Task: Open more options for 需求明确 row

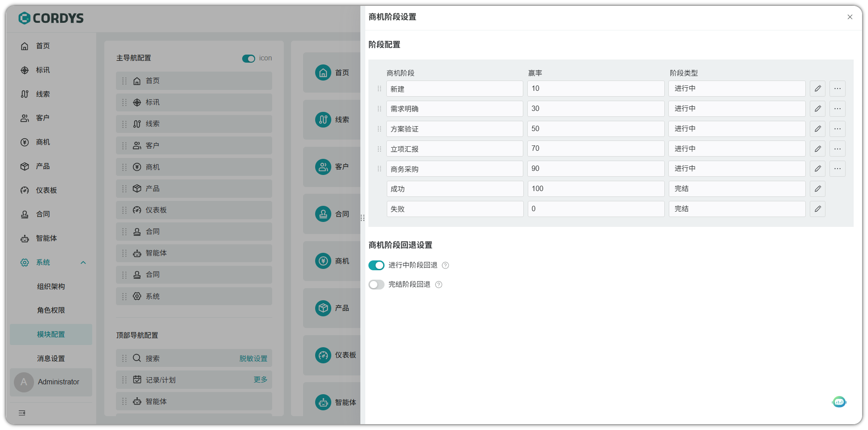Action: [837, 109]
